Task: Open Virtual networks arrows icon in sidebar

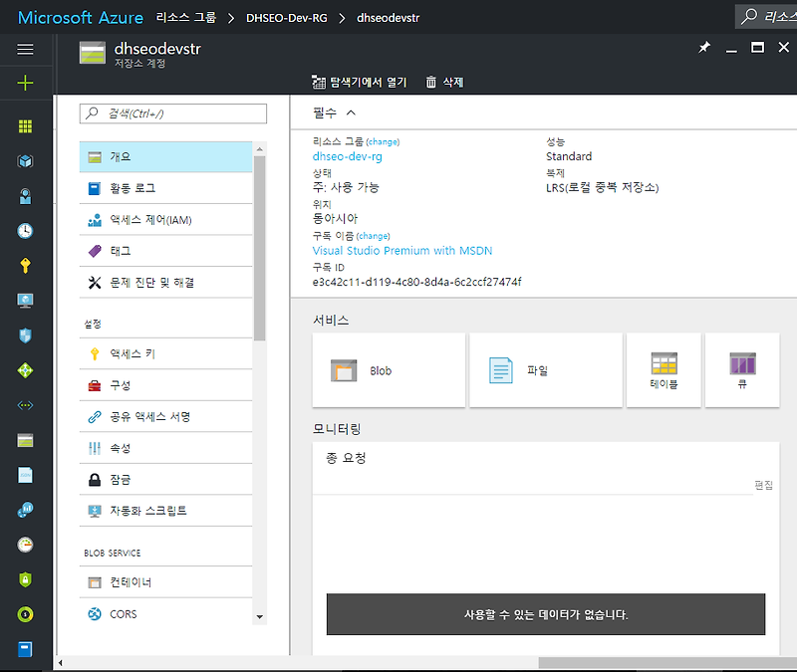Action: [x=25, y=405]
